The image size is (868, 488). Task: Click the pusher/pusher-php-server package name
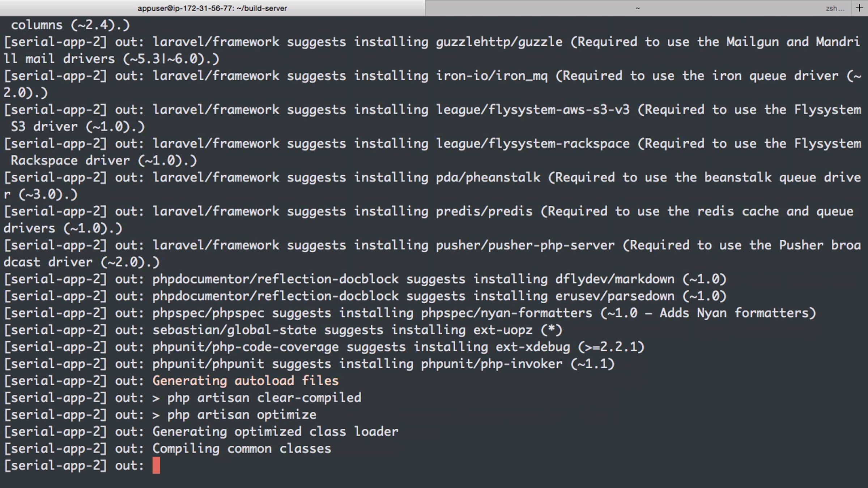pyautogui.click(x=525, y=245)
